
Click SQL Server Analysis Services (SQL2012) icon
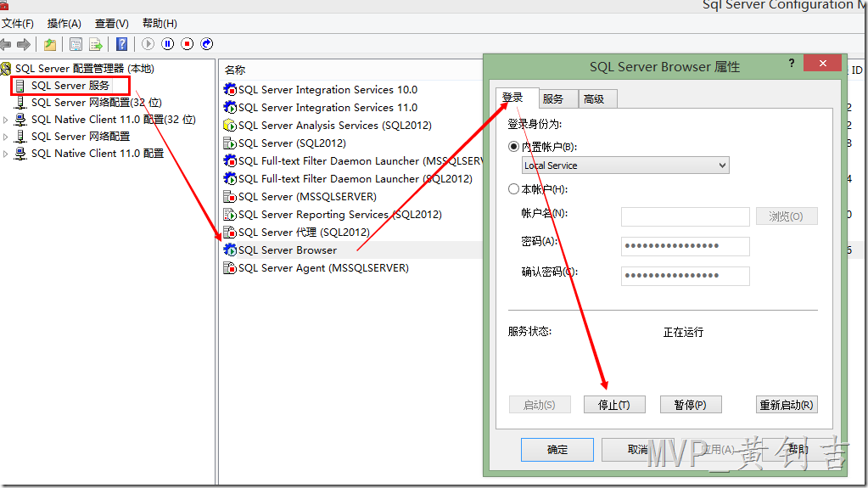[230, 126]
